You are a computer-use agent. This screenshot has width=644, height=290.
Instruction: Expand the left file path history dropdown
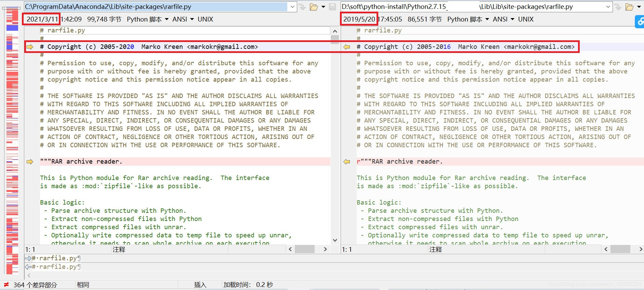[x=292, y=7]
